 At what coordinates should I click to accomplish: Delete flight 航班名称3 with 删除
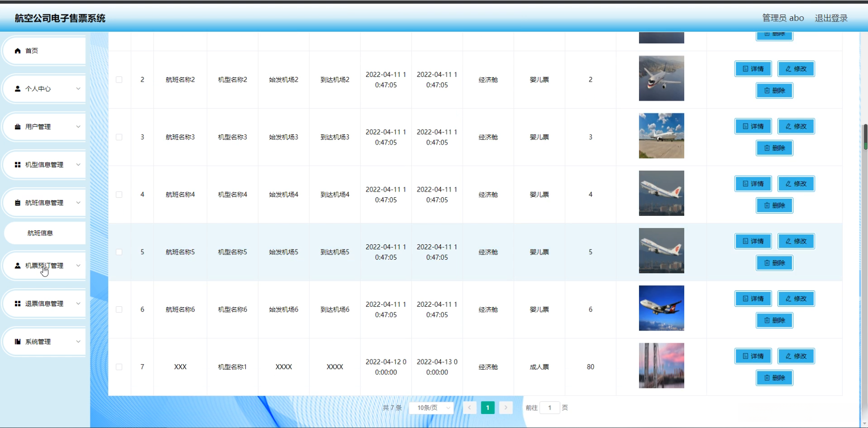(x=775, y=148)
